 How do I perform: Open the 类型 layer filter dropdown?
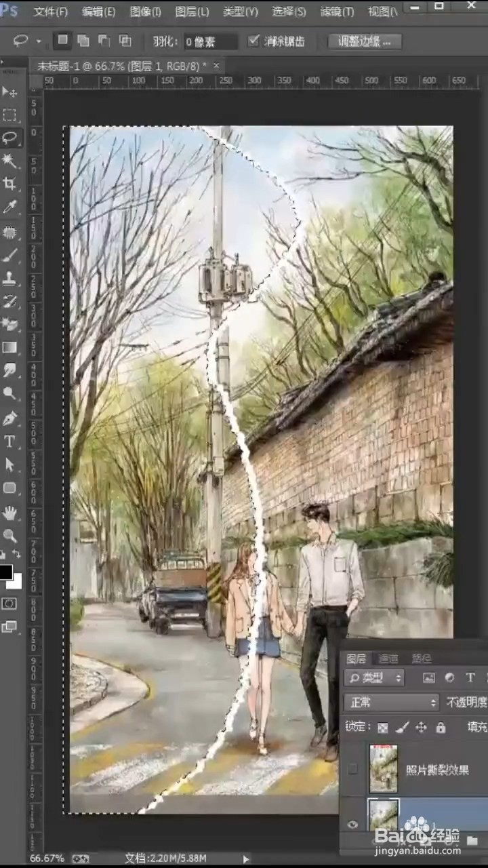click(374, 677)
